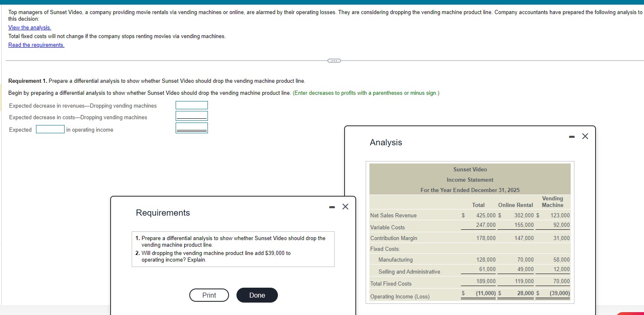The image size is (644, 315).
Task: Open the "View the analysis" link
Action: click(29, 27)
